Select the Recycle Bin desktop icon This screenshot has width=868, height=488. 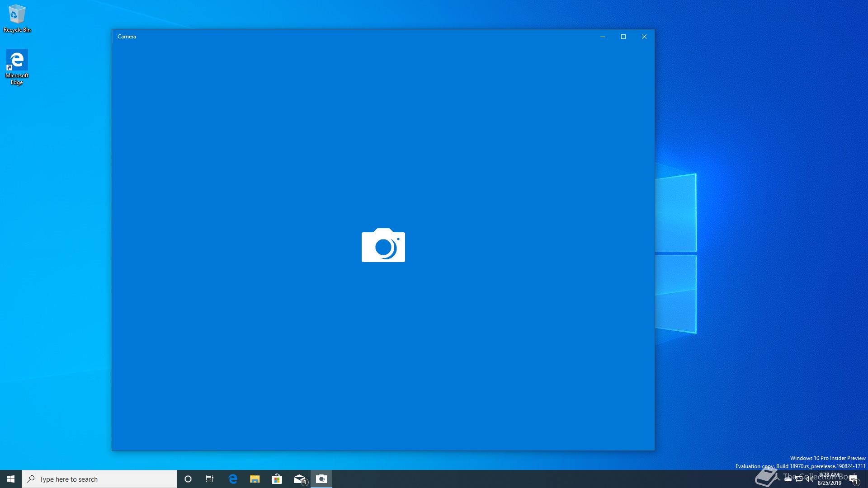pos(17,19)
